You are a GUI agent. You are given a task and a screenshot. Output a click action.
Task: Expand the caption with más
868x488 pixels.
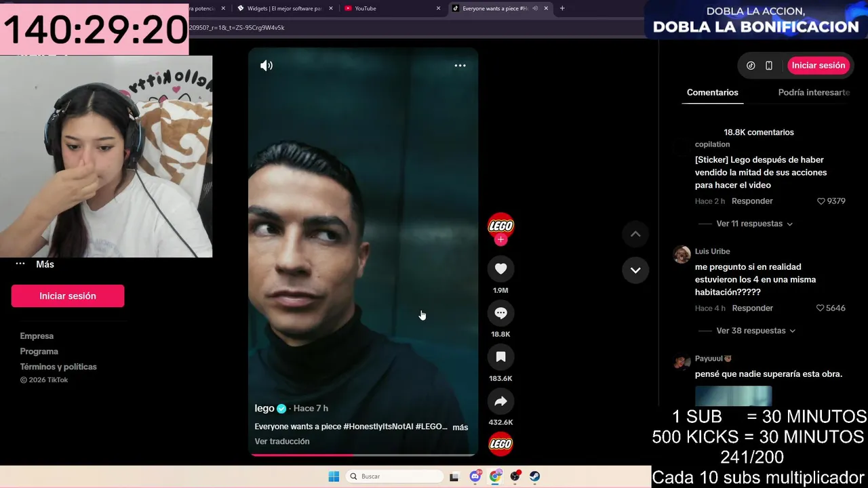(460, 427)
